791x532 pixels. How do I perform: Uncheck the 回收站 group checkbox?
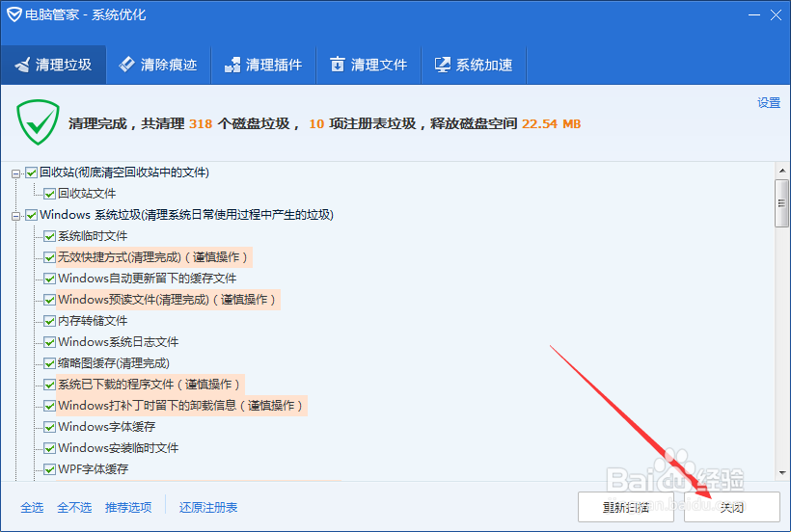click(31, 173)
